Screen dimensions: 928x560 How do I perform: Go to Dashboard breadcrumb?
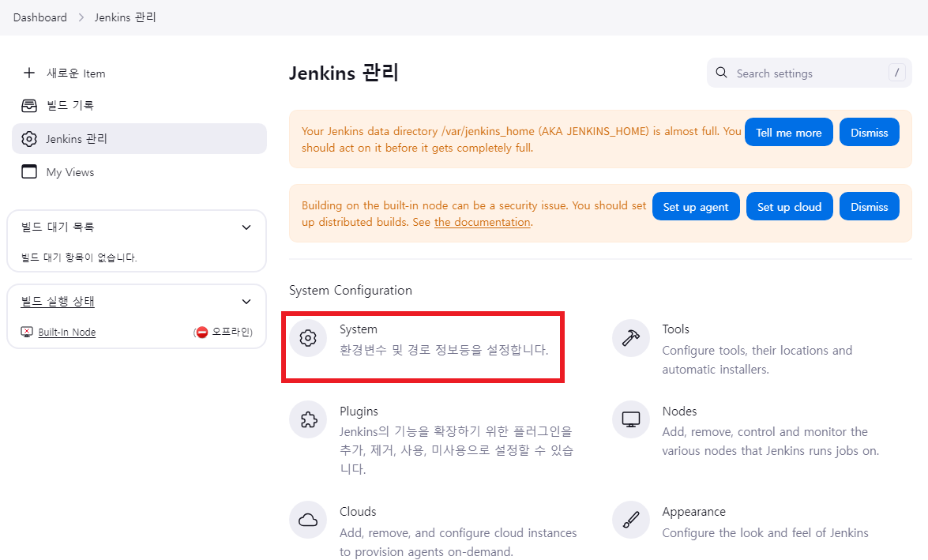tap(40, 17)
